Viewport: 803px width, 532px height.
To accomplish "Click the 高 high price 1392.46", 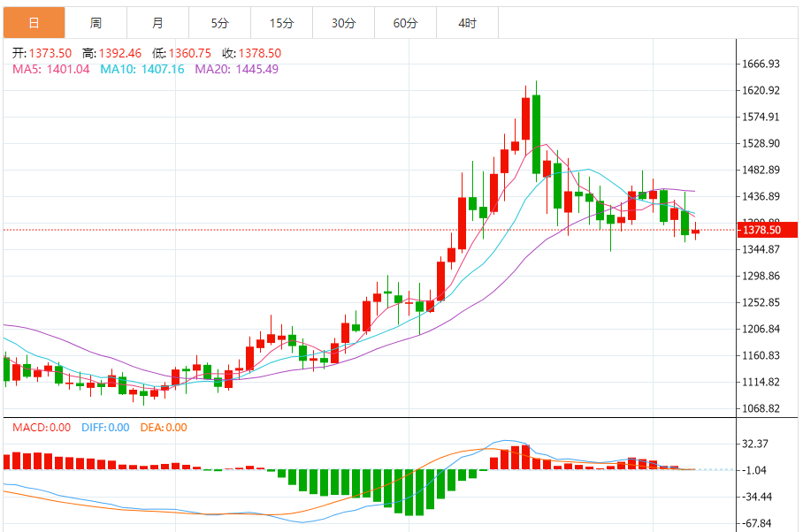I will pos(120,53).
